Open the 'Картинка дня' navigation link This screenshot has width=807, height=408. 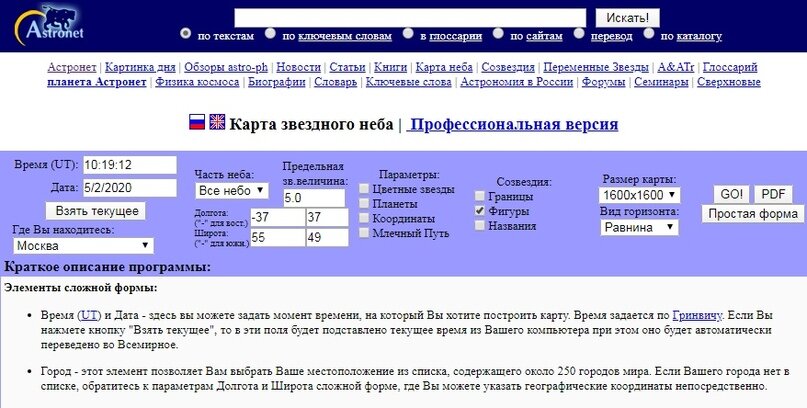(140, 67)
